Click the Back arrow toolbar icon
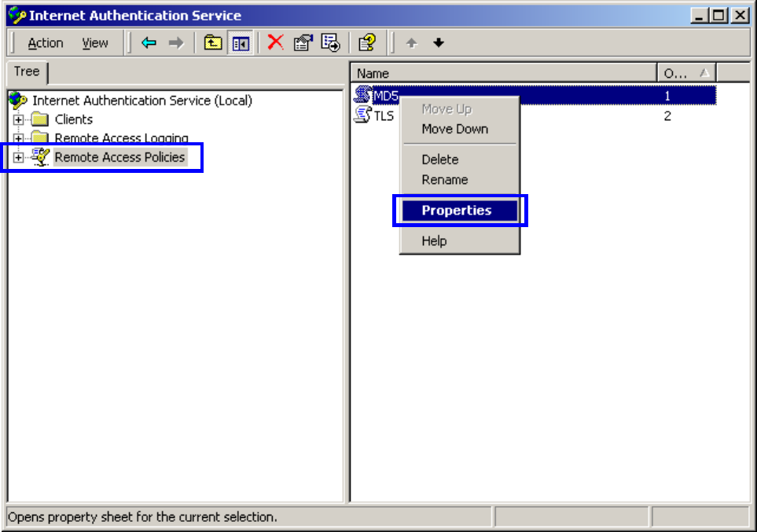Screen dimensions: 757x532 [x=149, y=43]
